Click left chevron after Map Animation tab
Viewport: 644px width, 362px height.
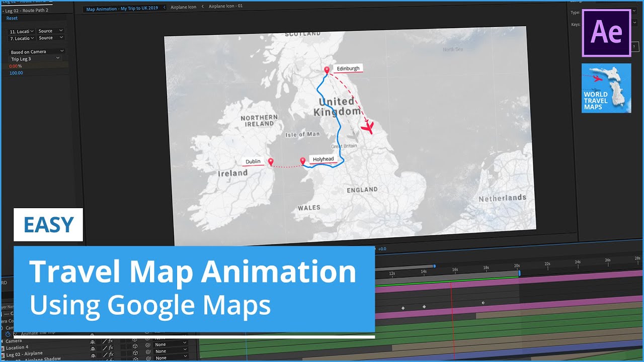point(164,8)
